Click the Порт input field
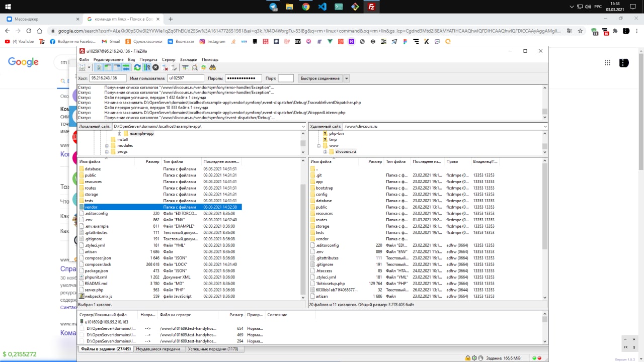Viewport: 644px width, 362px height. click(x=285, y=78)
